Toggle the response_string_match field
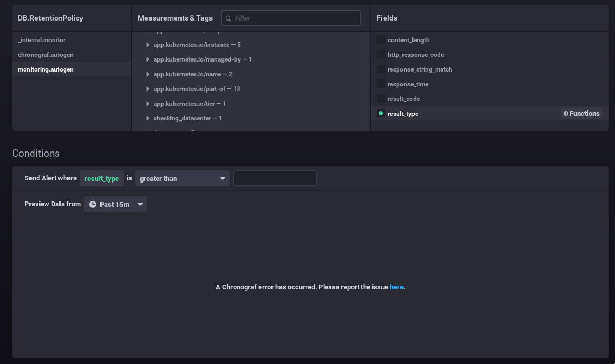Screen dimensions: 615x364 [x=380, y=69]
